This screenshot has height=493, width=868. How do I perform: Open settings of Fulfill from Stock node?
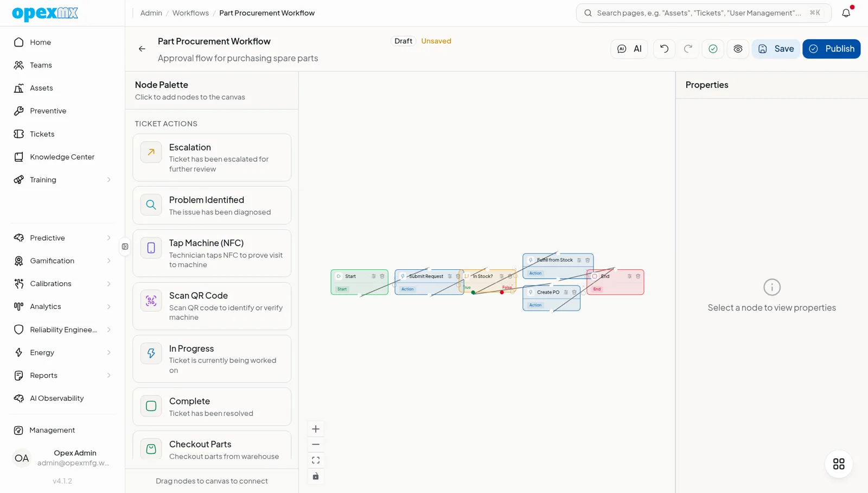[579, 260]
